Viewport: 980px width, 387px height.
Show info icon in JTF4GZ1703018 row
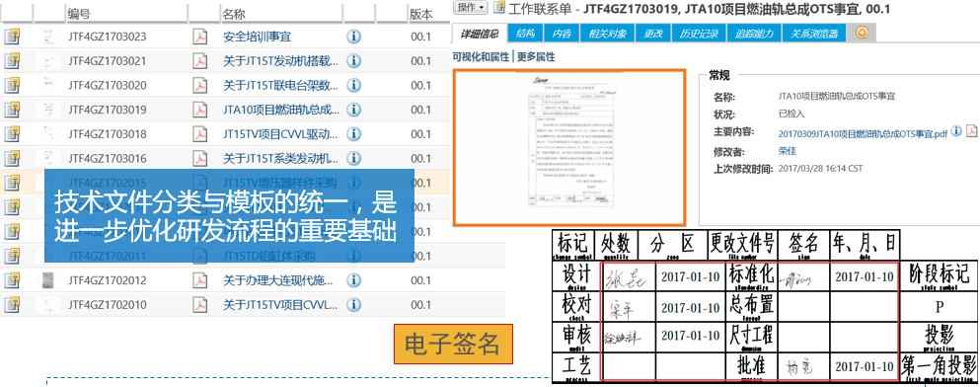coord(353,134)
